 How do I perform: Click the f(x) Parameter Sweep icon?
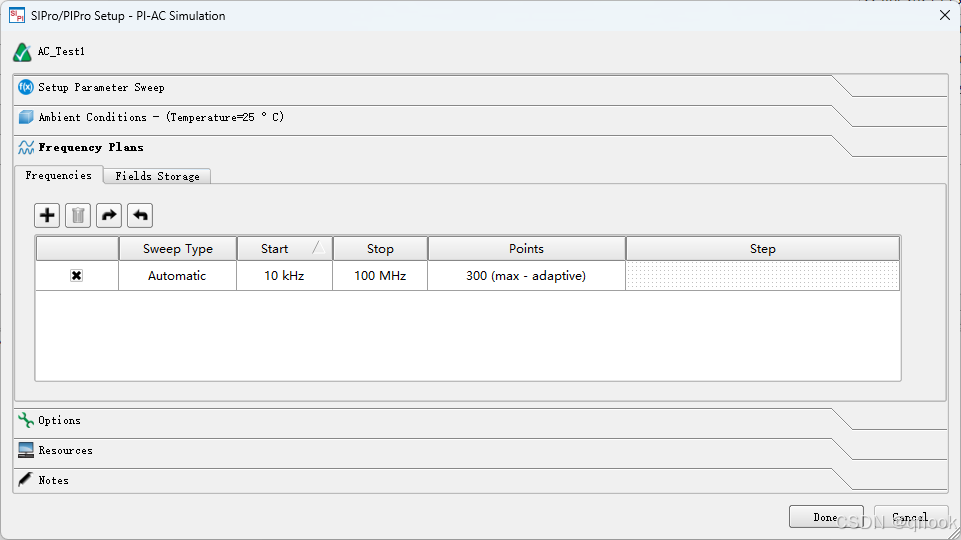click(26, 87)
